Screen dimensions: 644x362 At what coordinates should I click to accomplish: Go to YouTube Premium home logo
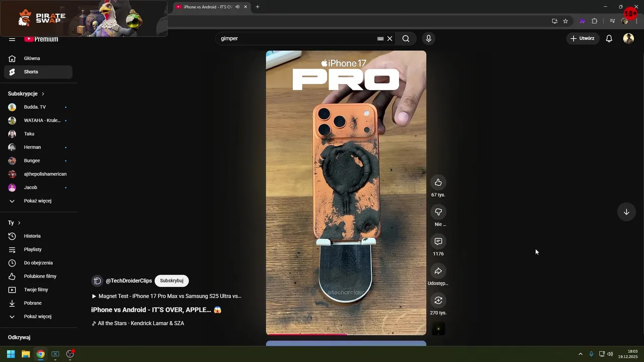(41, 39)
